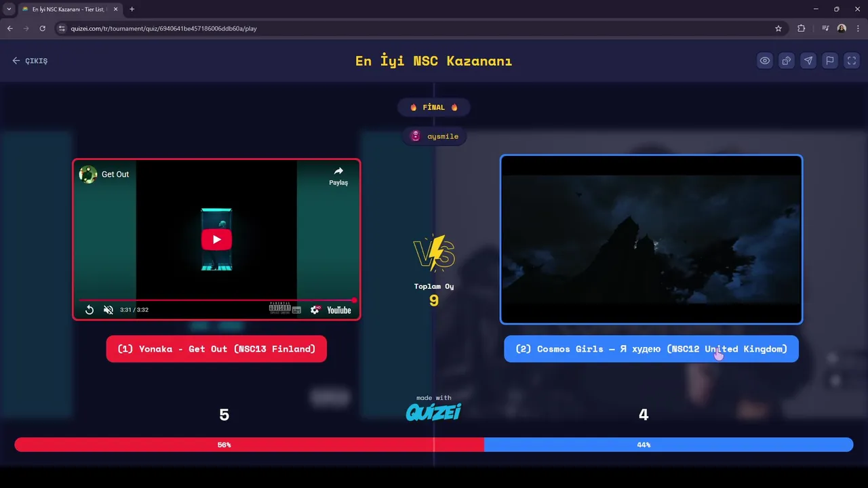The height and width of the screenshot is (488, 868).
Task: Click the blue 44% vote bar
Action: point(669,445)
